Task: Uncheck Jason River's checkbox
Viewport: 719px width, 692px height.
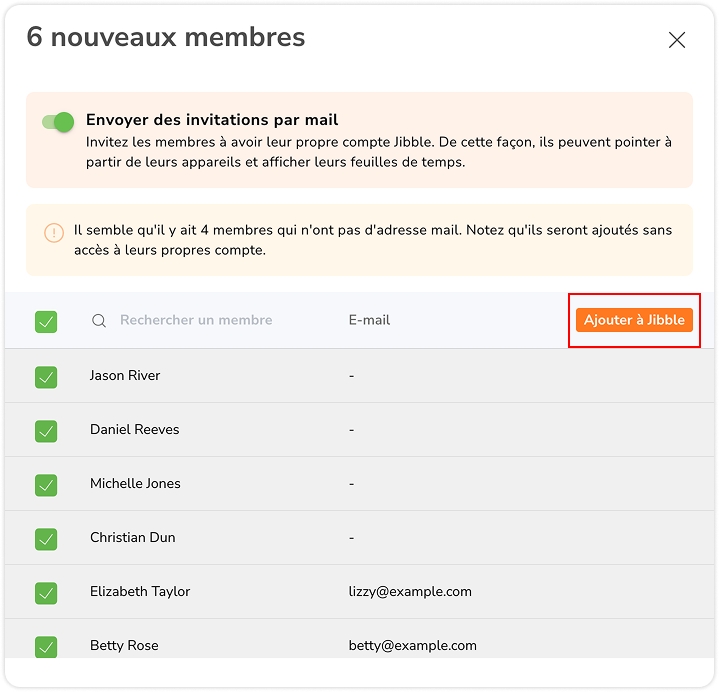Action: point(46,377)
